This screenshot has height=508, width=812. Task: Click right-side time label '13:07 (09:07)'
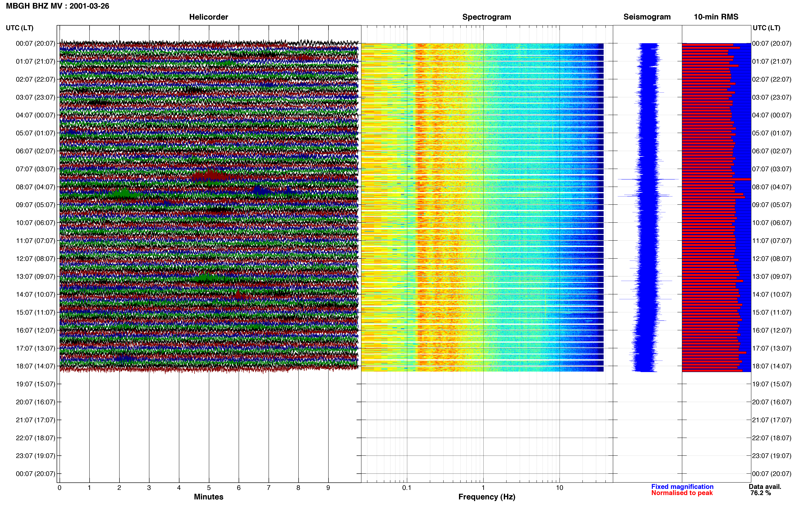click(x=772, y=277)
